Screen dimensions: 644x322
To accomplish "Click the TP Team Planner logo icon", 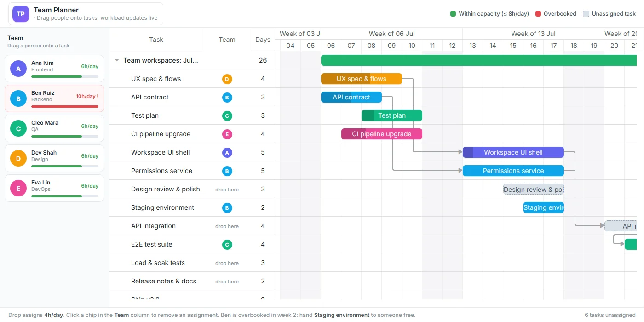I will tap(21, 14).
